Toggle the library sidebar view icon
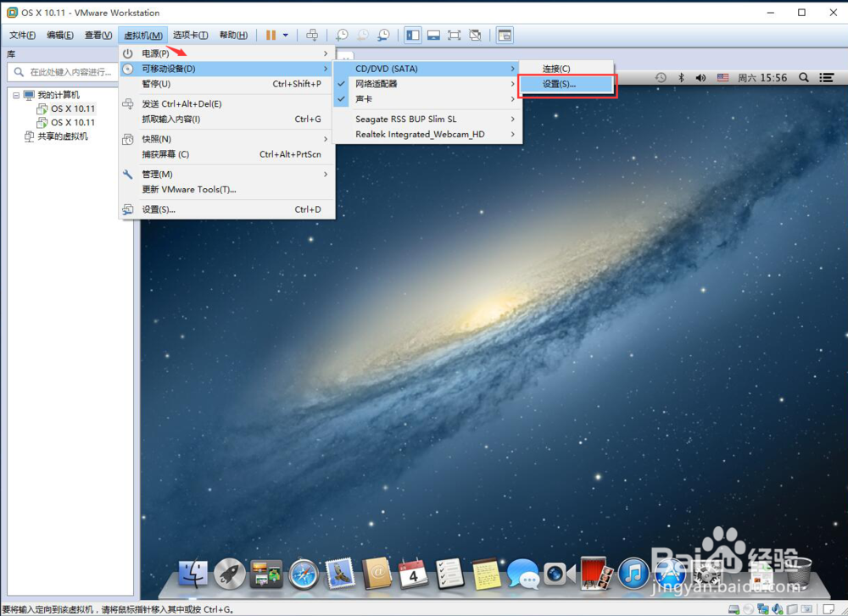Viewport: 848px width, 616px height. pos(413,35)
